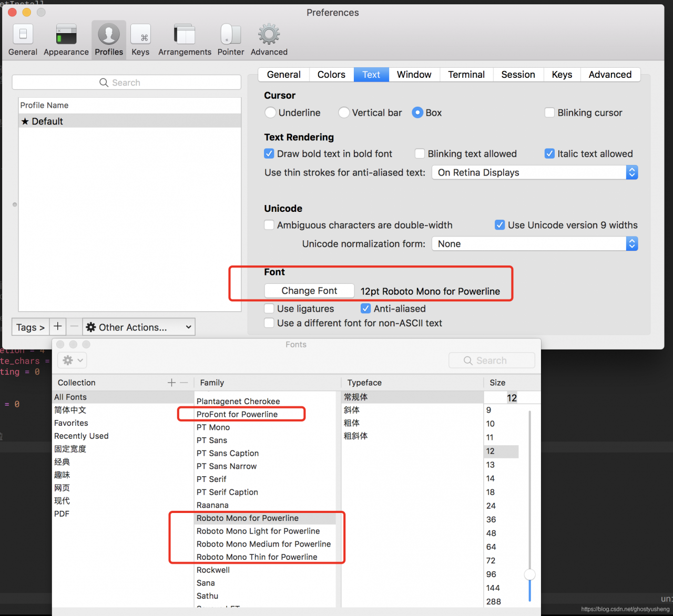Switch to the profile Advanced tab

(610, 75)
